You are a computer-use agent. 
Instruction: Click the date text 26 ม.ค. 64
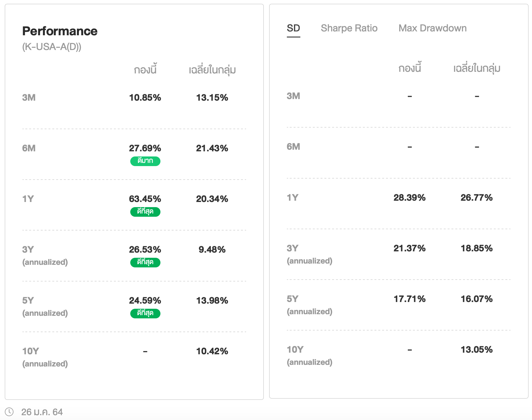42,412
